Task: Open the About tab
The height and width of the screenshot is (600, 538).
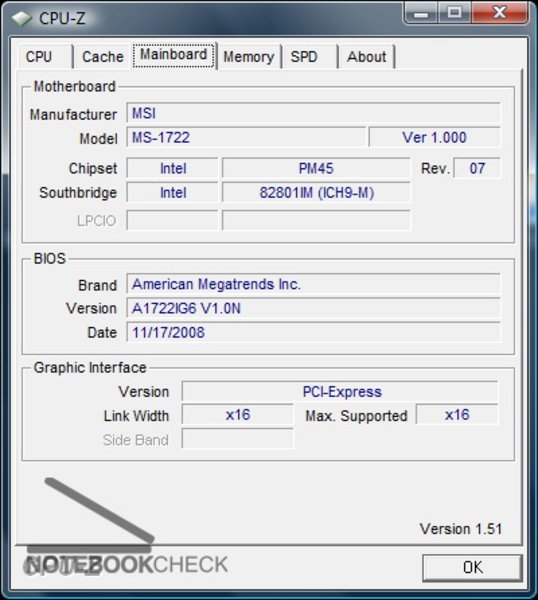Action: (367, 57)
